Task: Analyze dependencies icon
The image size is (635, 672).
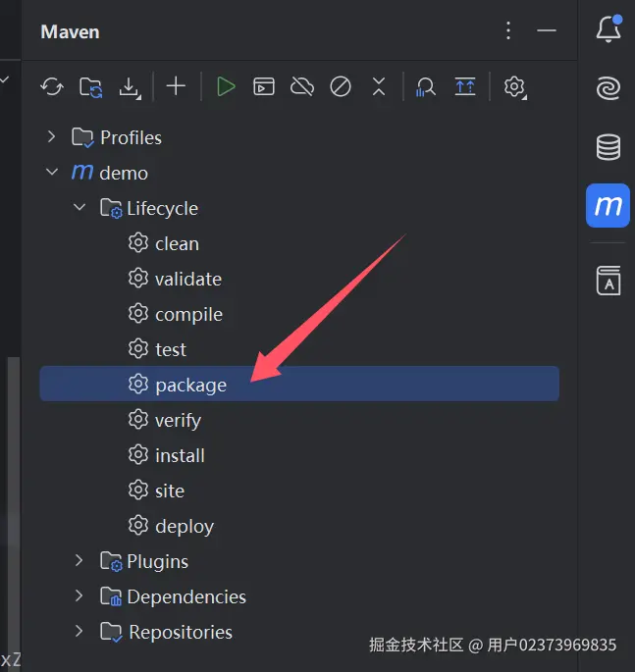Action: click(x=425, y=87)
